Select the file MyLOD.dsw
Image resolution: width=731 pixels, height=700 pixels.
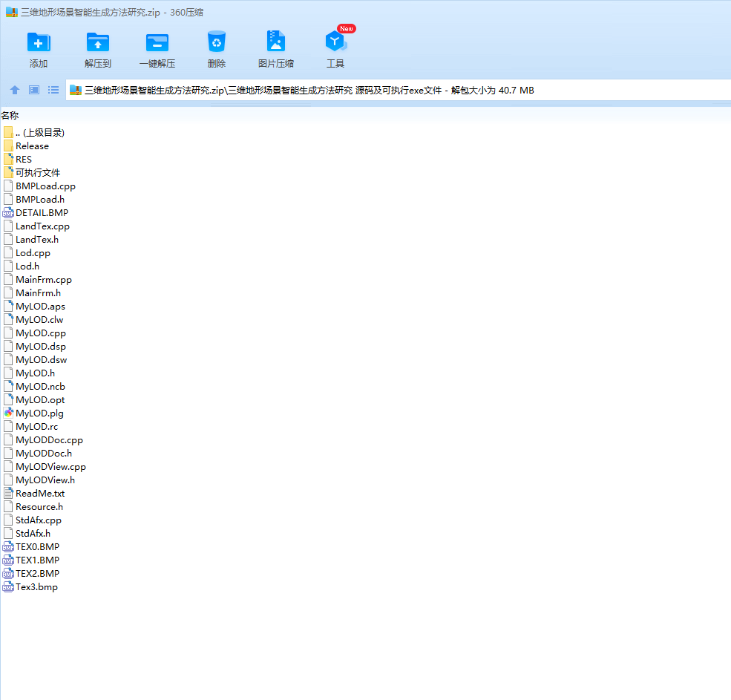click(x=35, y=360)
